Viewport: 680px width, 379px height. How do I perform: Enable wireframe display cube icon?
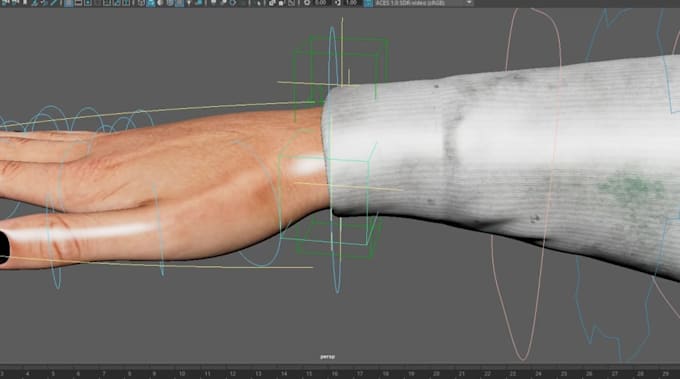141,3
